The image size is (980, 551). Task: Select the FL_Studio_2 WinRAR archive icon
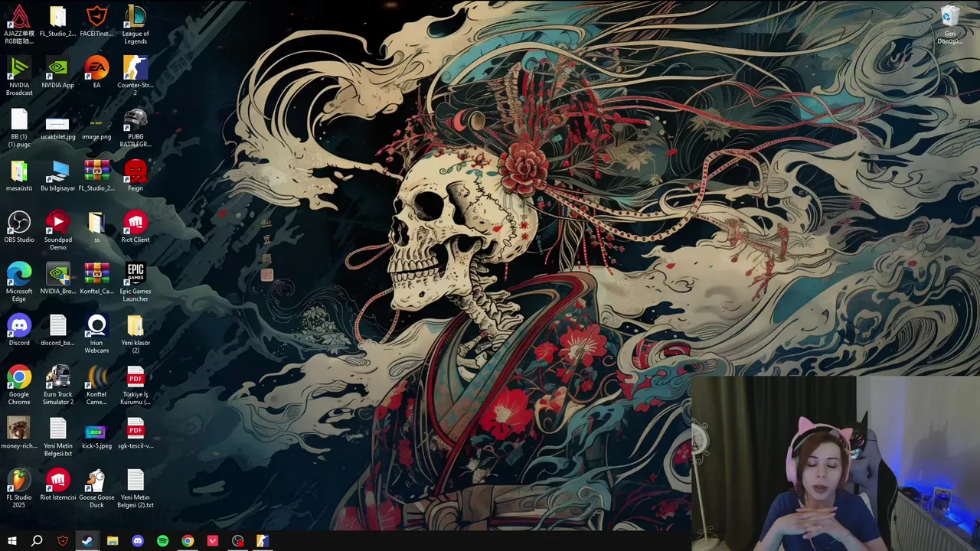tap(96, 175)
